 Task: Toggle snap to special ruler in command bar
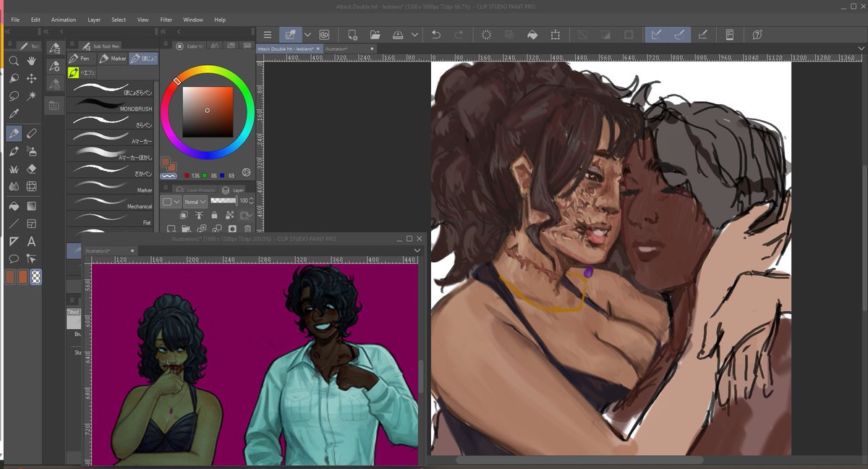679,34
